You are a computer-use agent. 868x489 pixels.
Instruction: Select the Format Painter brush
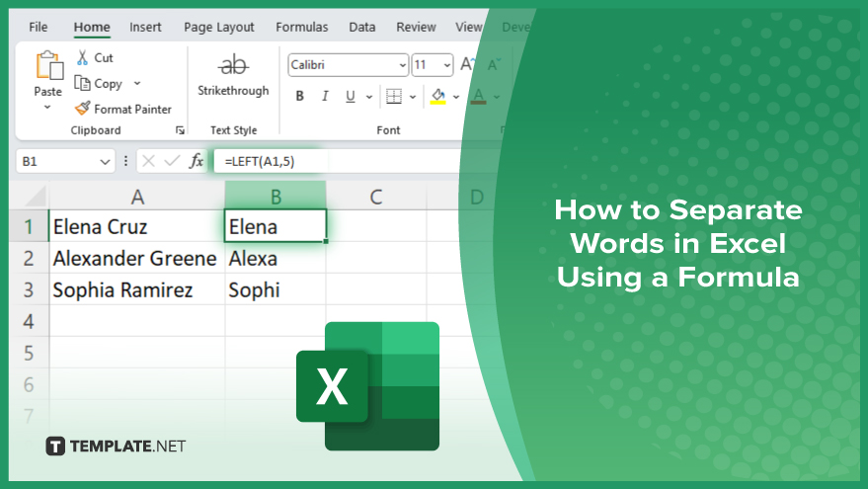coord(83,108)
